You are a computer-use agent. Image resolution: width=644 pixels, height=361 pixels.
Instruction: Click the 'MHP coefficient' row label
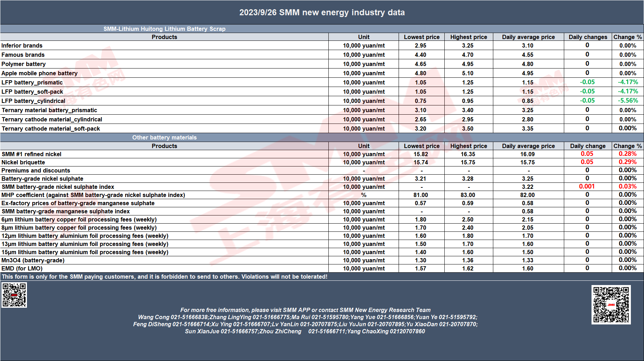click(x=93, y=195)
